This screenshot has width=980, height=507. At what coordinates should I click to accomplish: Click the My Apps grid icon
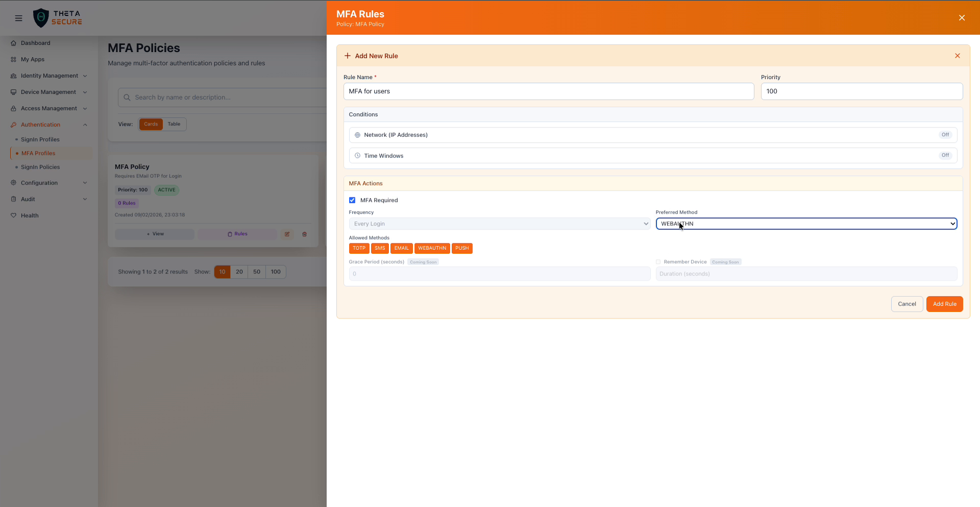click(13, 59)
